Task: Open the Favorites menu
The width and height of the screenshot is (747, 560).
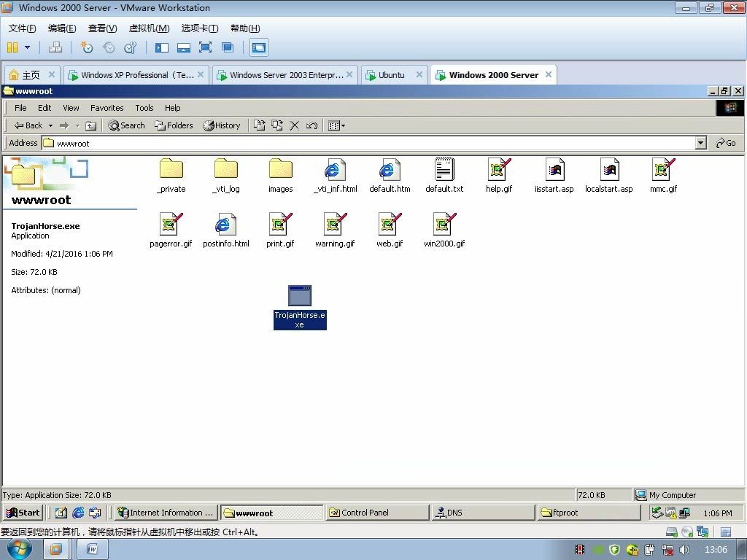Action: 107,108
